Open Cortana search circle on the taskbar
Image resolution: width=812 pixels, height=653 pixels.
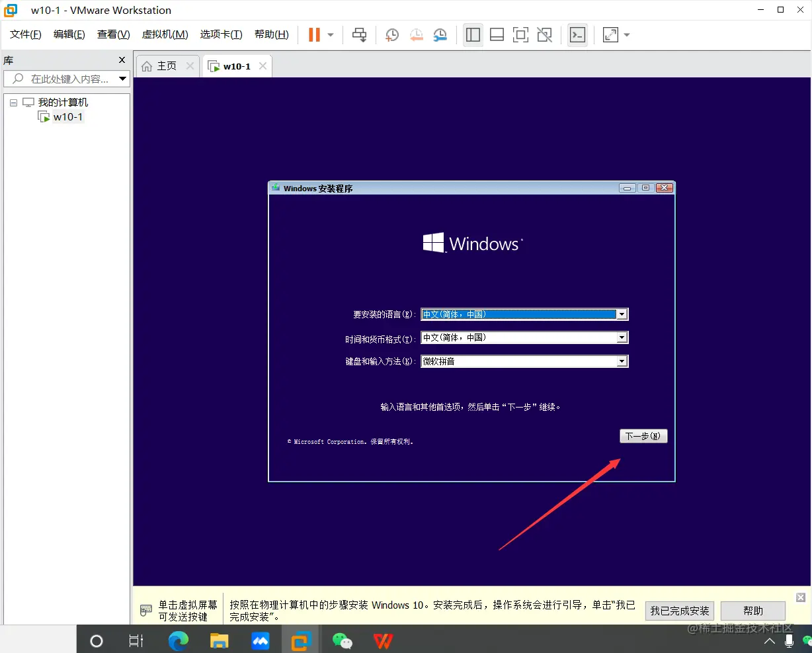pos(97,640)
